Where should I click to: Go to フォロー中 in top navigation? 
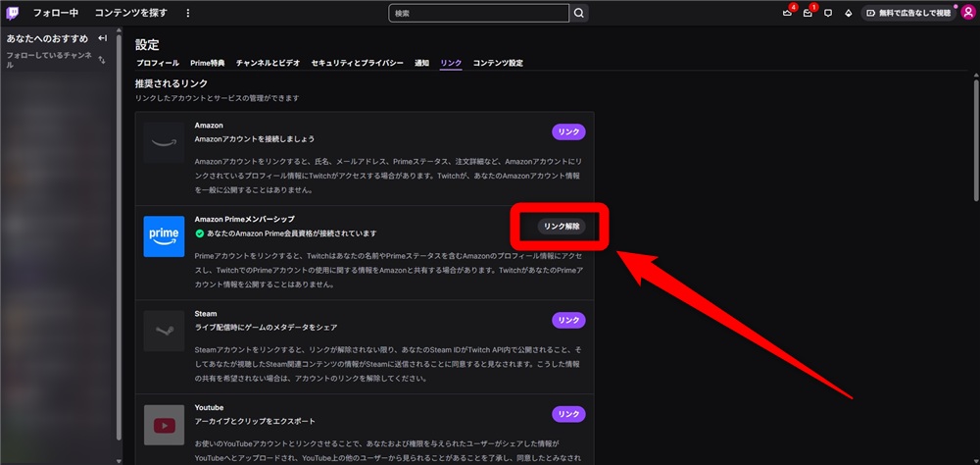tap(56, 13)
